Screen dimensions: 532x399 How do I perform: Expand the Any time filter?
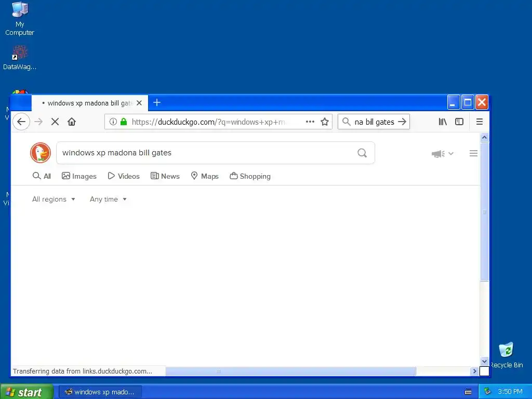pyautogui.click(x=108, y=199)
